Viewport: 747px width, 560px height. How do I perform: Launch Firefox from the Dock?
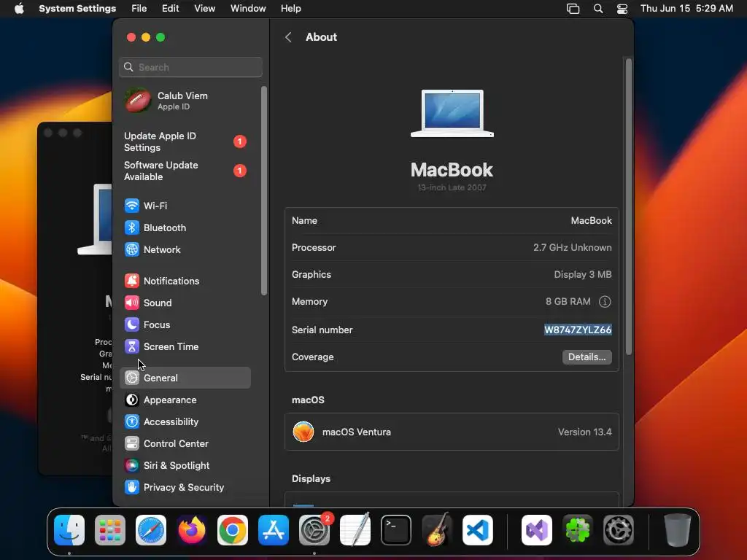click(192, 530)
